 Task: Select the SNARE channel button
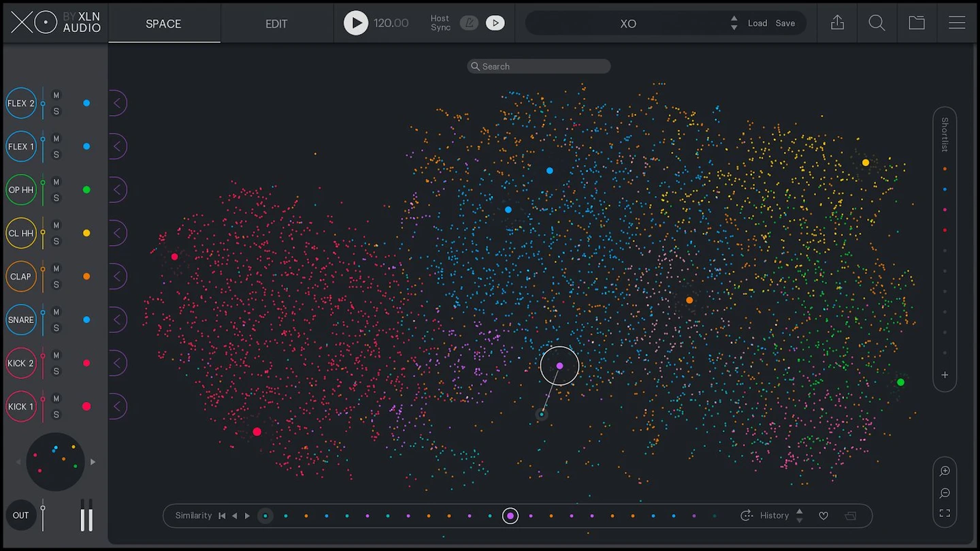click(21, 320)
